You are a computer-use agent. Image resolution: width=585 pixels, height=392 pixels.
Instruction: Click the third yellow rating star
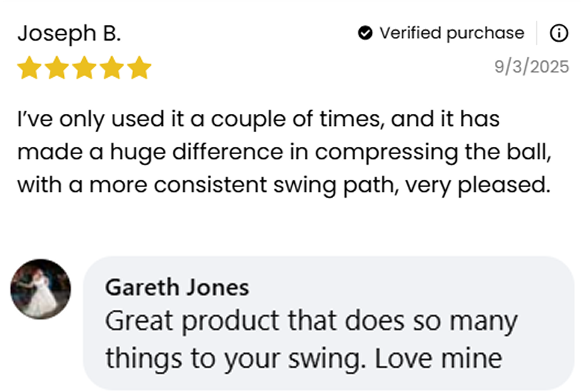[84, 68]
